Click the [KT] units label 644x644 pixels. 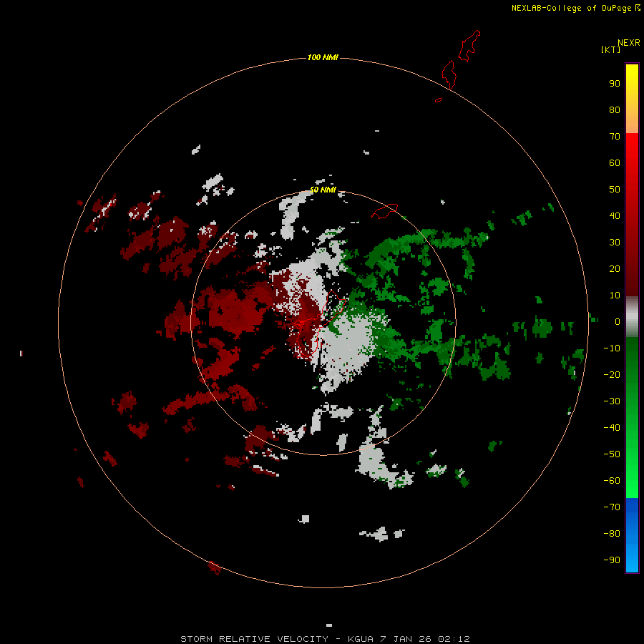pyautogui.click(x=611, y=49)
